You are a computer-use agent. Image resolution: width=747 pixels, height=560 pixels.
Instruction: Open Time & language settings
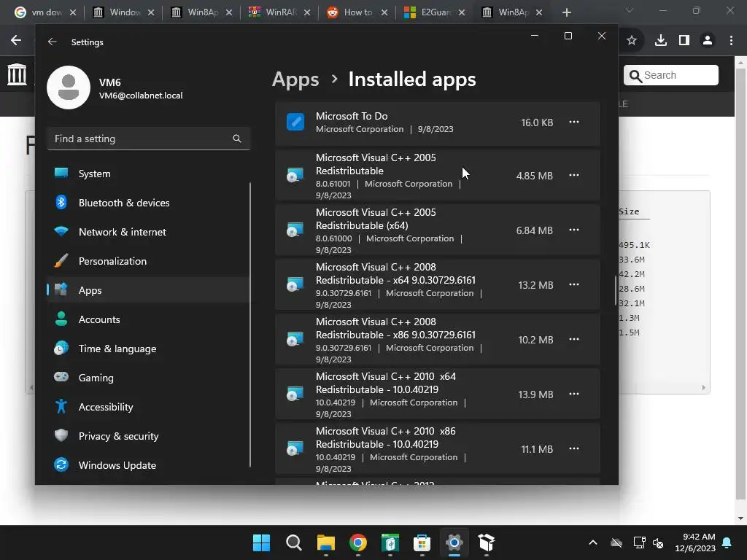click(x=148, y=349)
